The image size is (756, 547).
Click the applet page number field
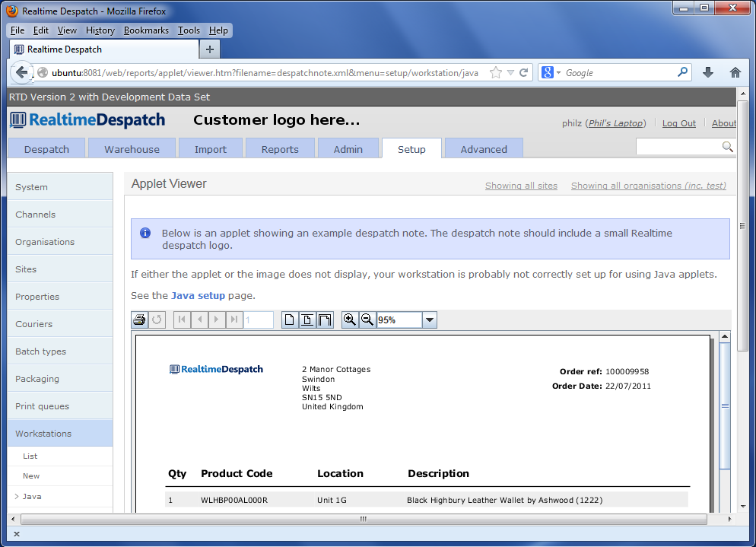point(259,320)
